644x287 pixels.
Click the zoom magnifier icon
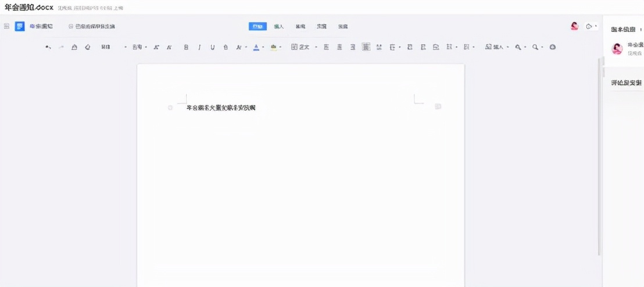pos(535,47)
